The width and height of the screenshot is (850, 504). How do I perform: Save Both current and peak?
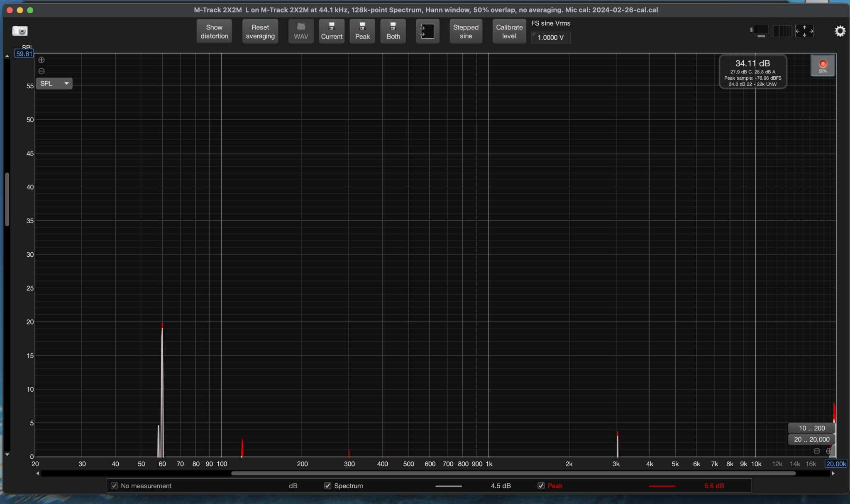tap(393, 31)
